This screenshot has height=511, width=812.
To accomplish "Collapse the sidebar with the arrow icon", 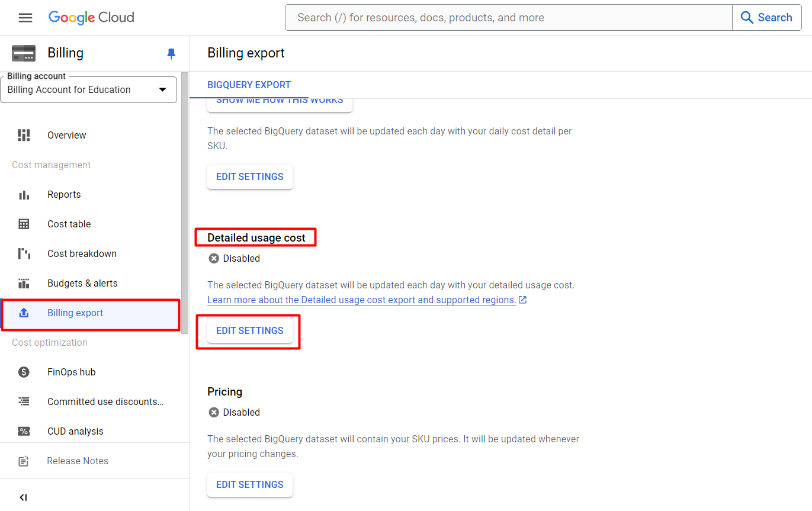I will tap(24, 497).
